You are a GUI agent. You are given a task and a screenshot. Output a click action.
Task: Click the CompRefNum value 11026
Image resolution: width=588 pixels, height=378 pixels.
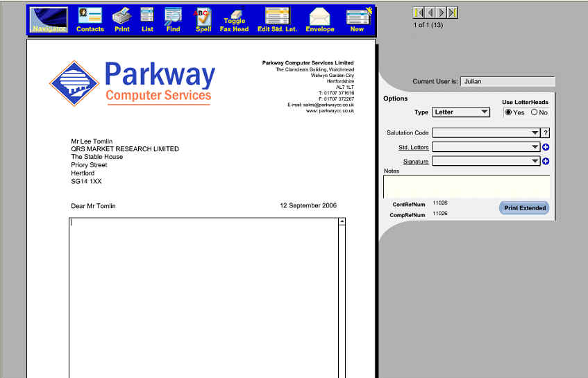440,213
